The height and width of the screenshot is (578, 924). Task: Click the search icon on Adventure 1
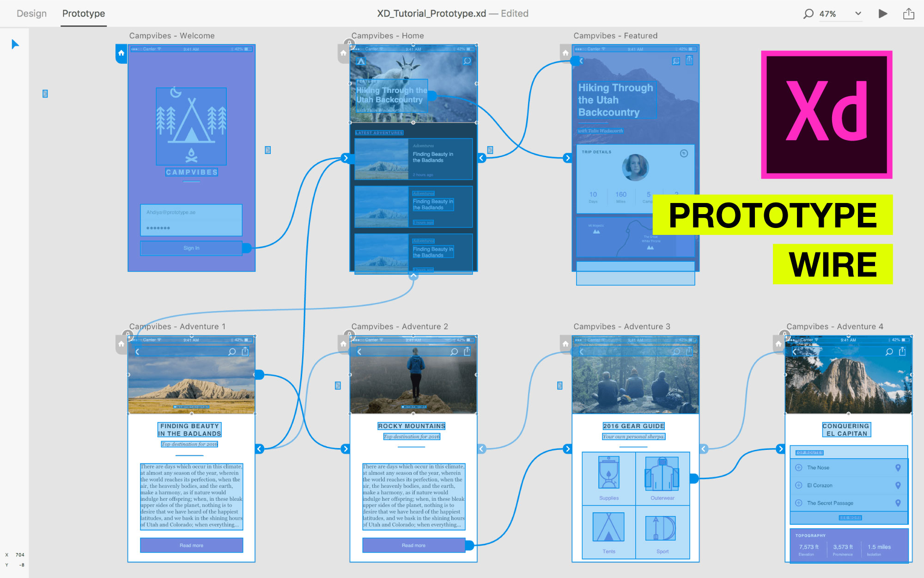(232, 352)
